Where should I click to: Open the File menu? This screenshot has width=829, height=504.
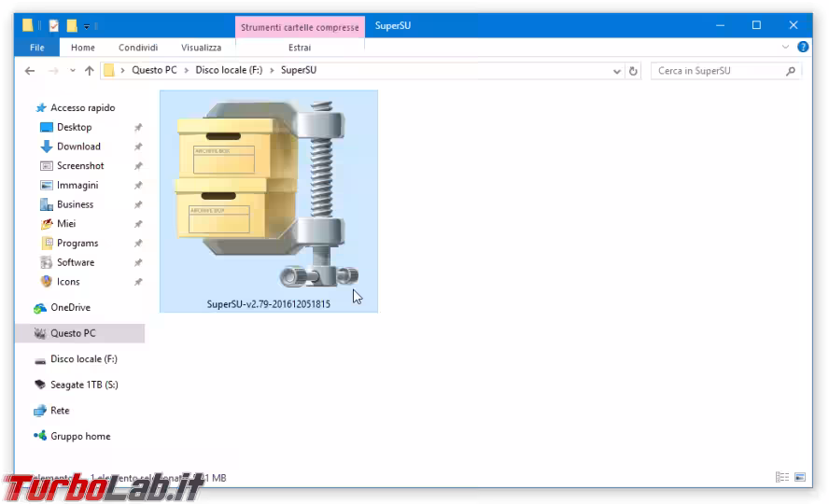tap(37, 48)
